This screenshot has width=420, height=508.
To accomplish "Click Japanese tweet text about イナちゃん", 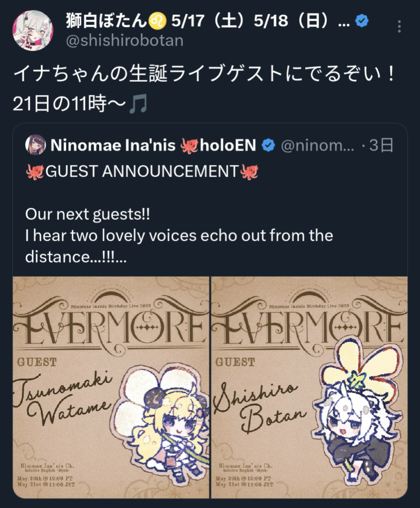I will pos(203,89).
